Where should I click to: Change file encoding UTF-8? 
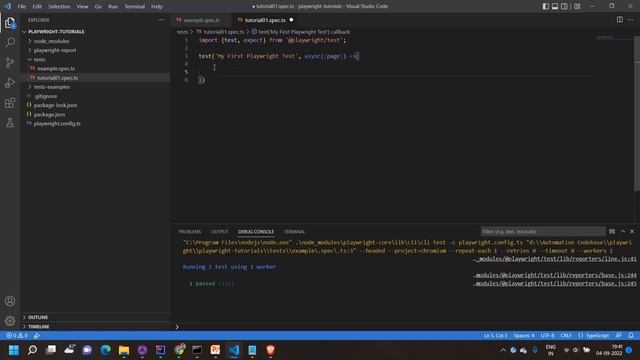point(547,336)
